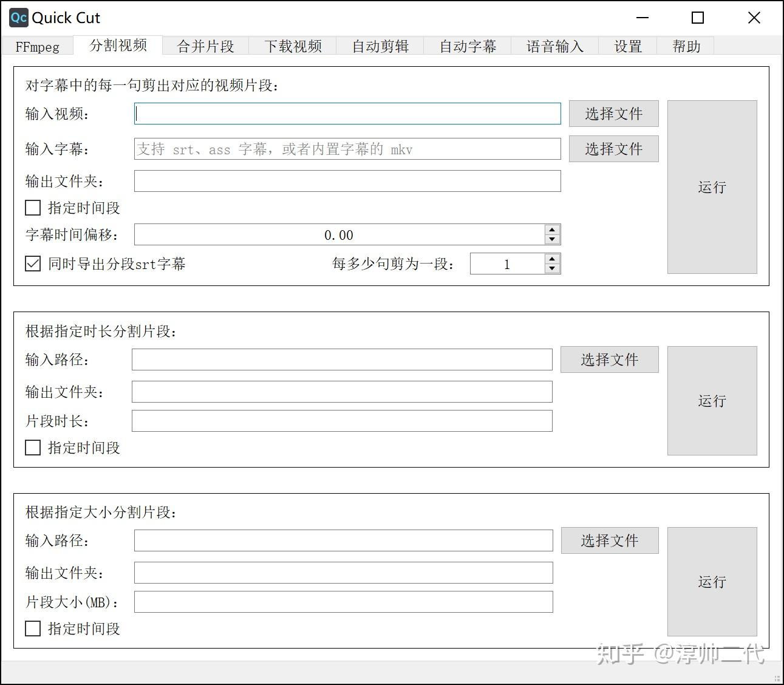Open the 帮助 tab
Screen dimensions: 784x685
(686, 46)
